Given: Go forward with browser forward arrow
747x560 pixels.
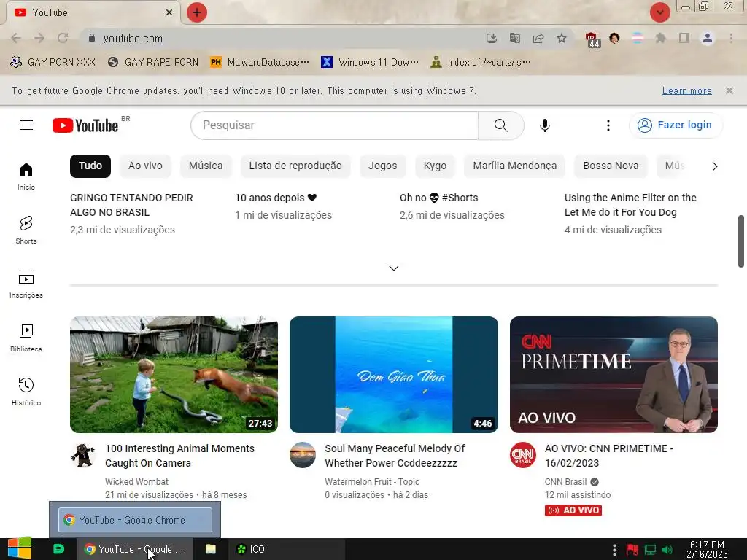Looking at the screenshot, I should 39,38.
